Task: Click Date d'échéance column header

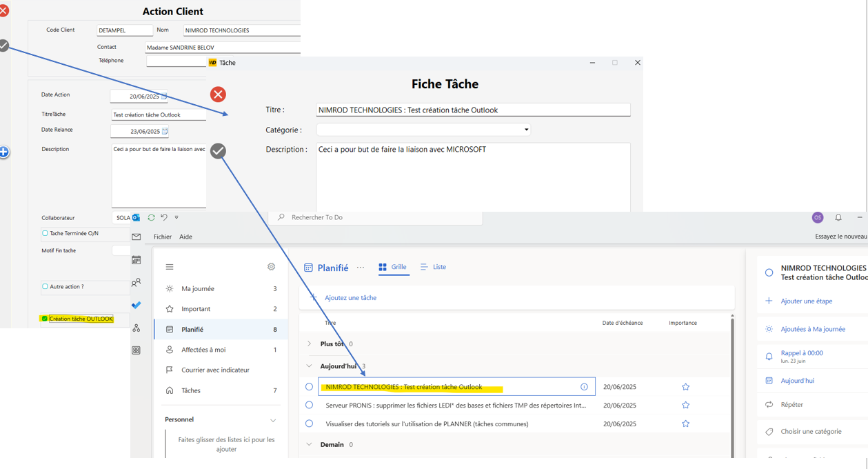Action: [623, 323]
